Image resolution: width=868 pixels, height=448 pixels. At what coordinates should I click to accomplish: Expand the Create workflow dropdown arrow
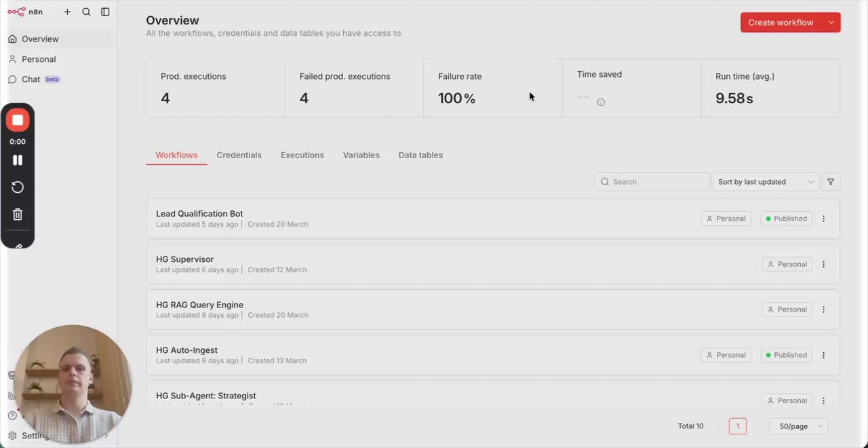click(831, 22)
